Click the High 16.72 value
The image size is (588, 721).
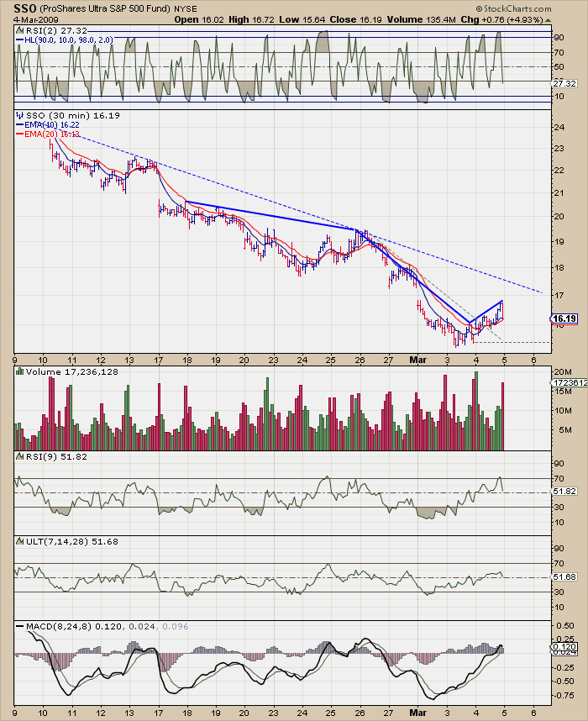251,20
